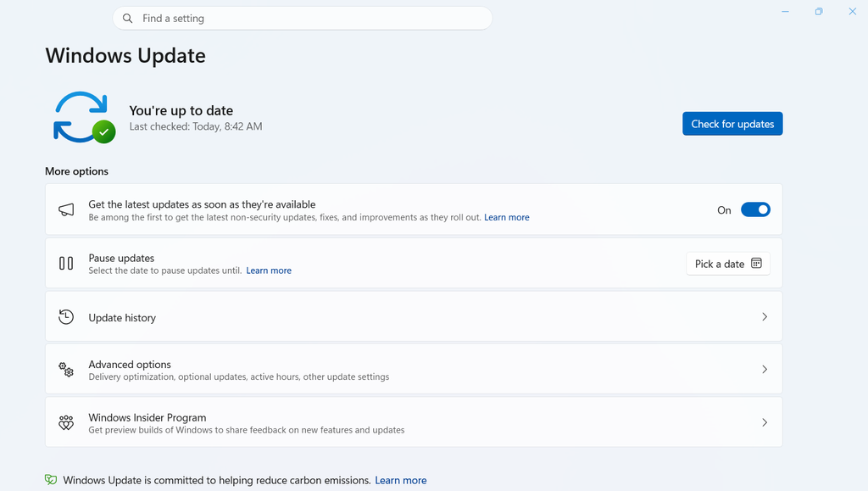Open the Pick a date dropdown

[x=728, y=264]
